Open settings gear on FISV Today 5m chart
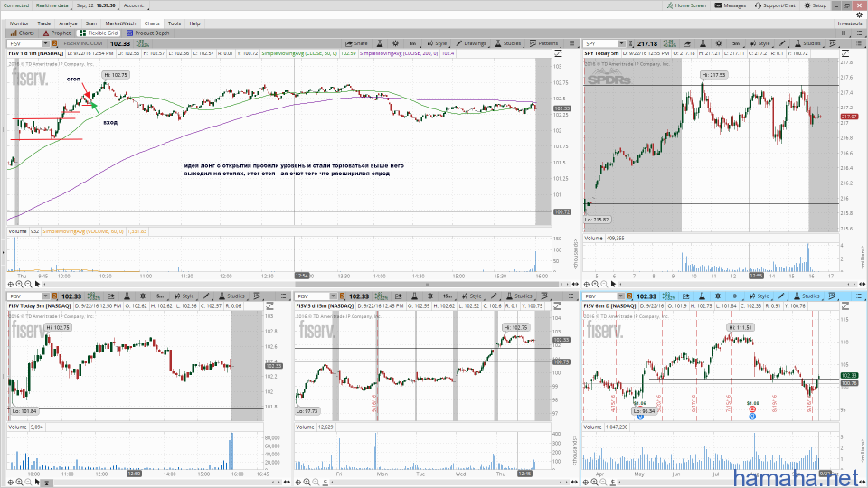Screen dimensions: 868x488 click(142, 296)
